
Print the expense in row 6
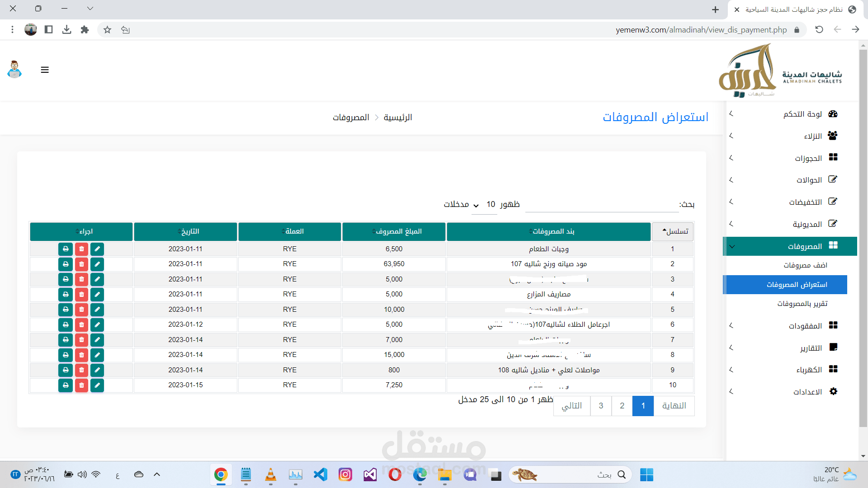[66, 325]
